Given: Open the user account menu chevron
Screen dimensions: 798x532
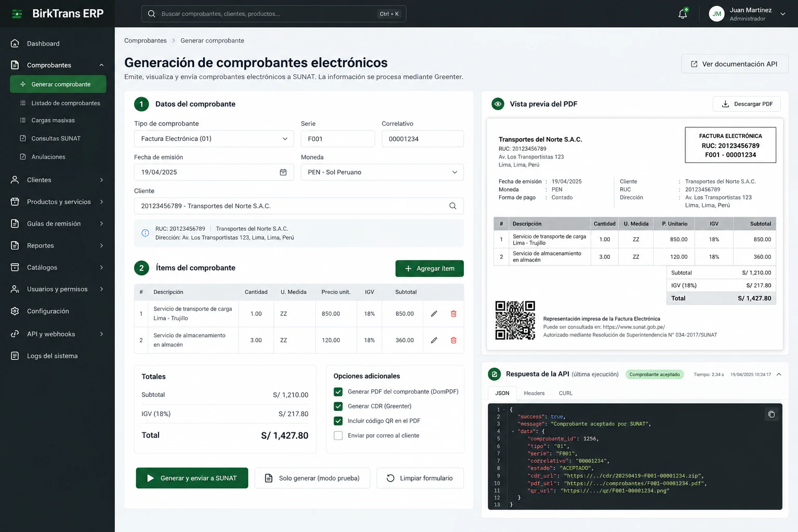Looking at the screenshot, I should pyautogui.click(x=782, y=14).
